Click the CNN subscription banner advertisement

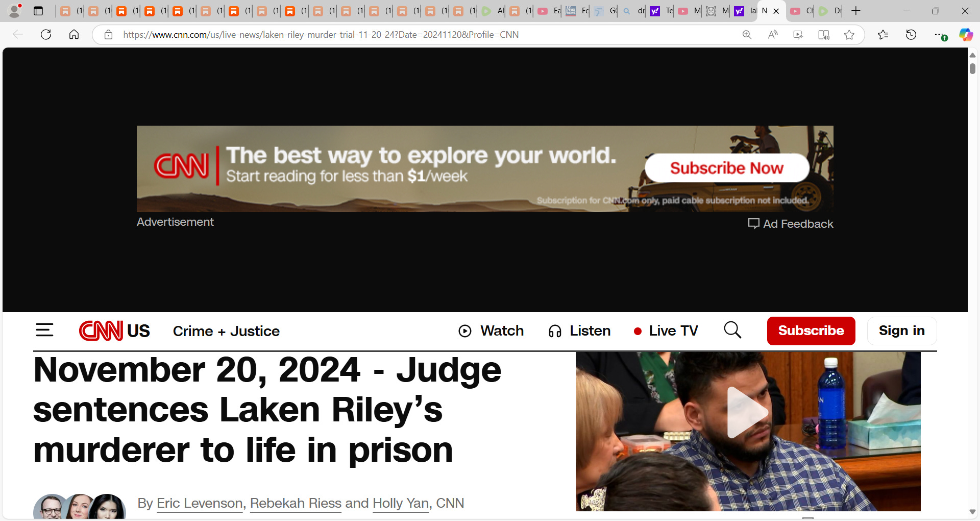coord(485,169)
